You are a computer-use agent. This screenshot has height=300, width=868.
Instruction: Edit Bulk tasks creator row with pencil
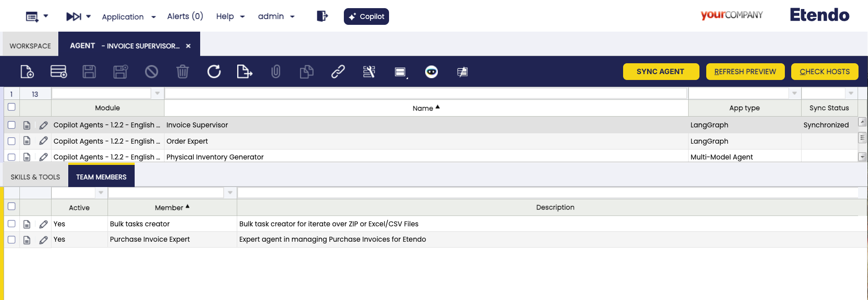[x=43, y=224]
